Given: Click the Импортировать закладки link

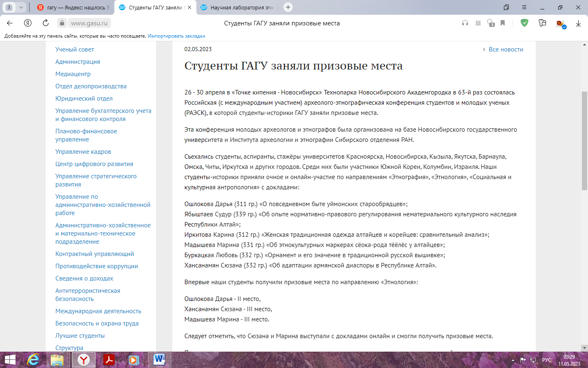Looking at the screenshot, I should point(176,36).
